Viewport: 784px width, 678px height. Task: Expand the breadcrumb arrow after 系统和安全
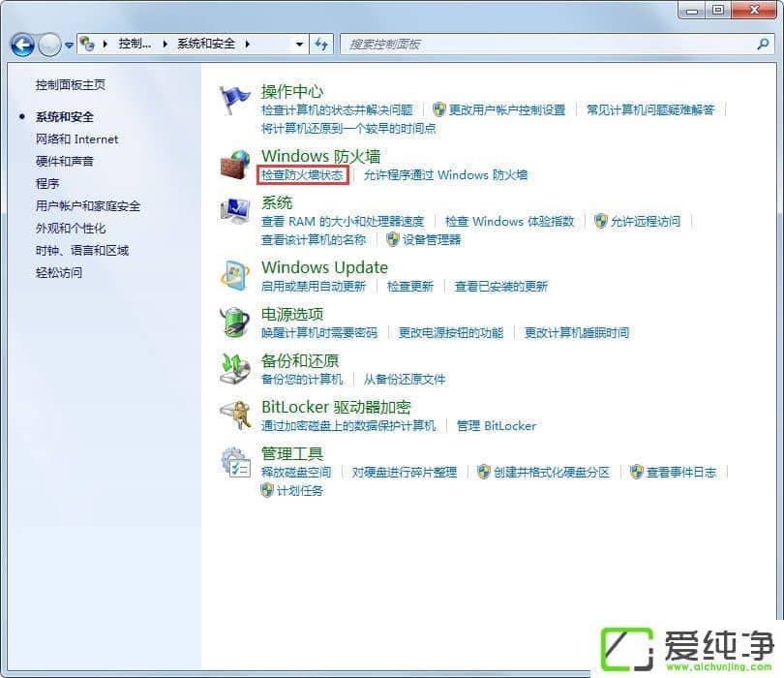coord(249,45)
